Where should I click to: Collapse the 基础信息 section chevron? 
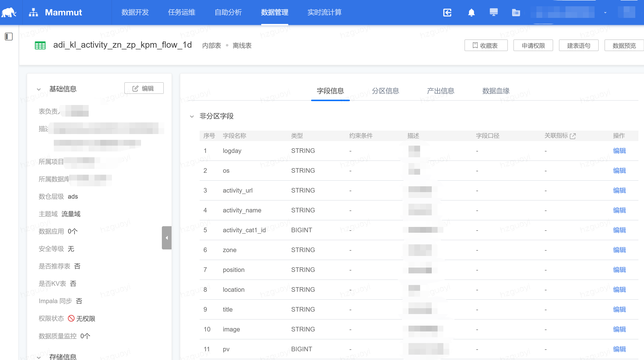click(39, 89)
